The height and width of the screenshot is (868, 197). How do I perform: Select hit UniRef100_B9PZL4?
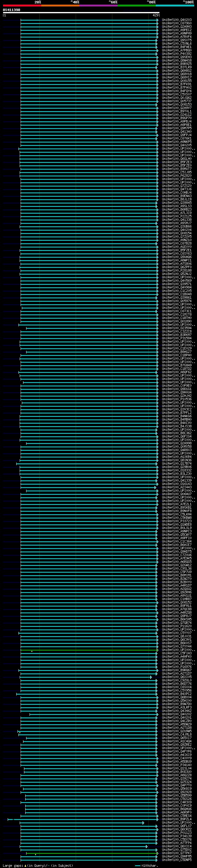[177, 819]
